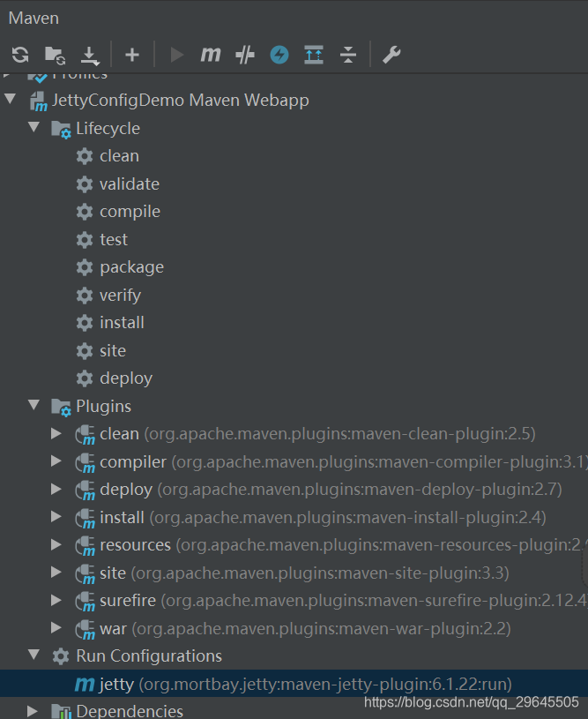Select 'surefire' plugin row text
The image size is (588, 719).
pyautogui.click(x=128, y=600)
